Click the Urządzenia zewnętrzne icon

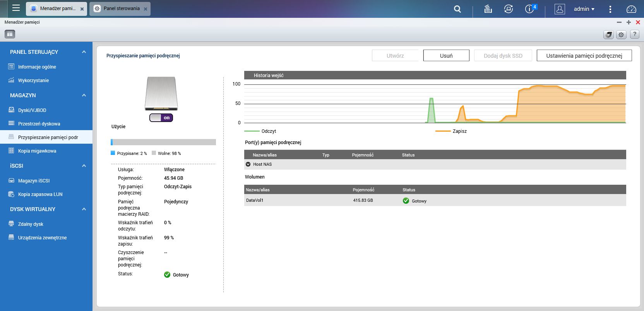pos(11,237)
